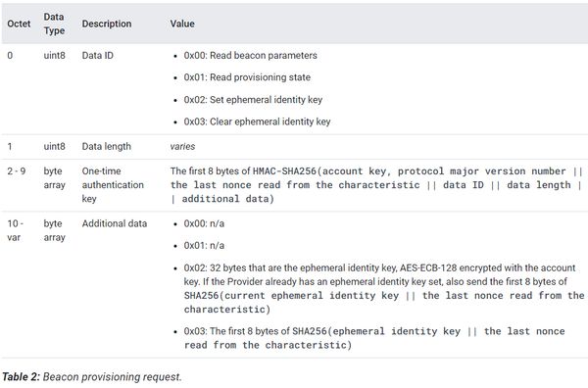Click the '2 - 9' octet cell
This screenshot has width=588, height=388.
(x=17, y=170)
